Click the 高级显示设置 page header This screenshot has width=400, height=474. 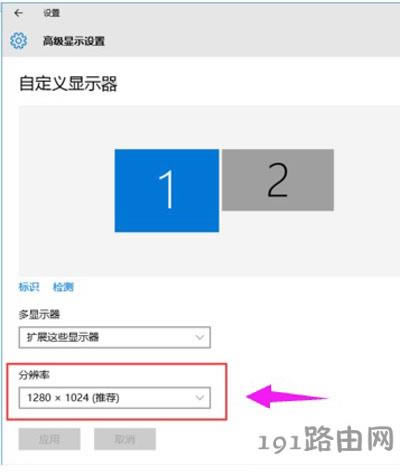click(74, 41)
